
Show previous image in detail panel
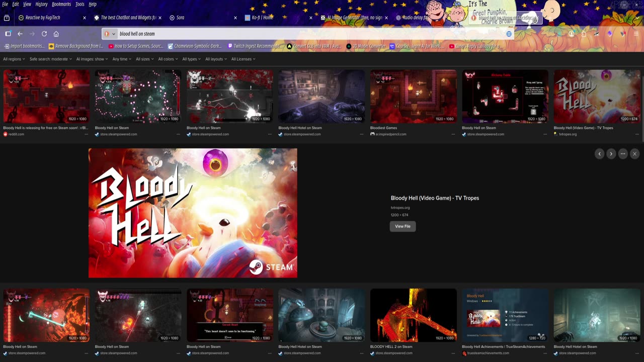click(x=599, y=154)
